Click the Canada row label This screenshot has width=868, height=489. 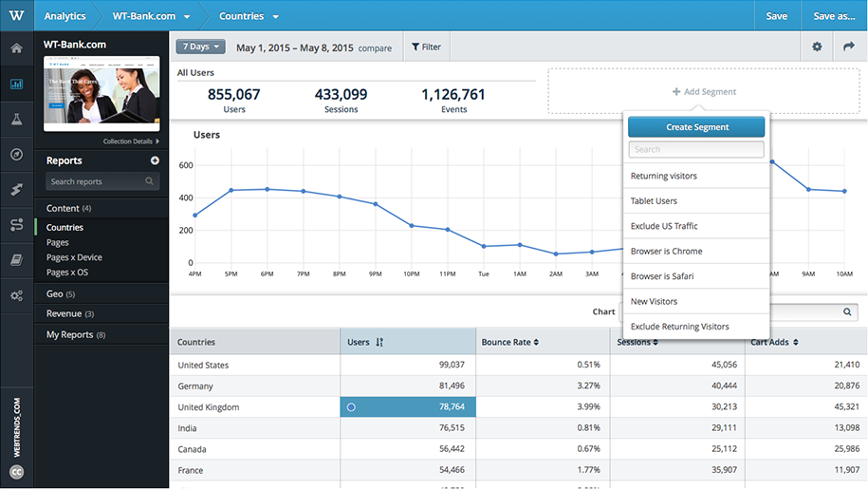tap(192, 449)
